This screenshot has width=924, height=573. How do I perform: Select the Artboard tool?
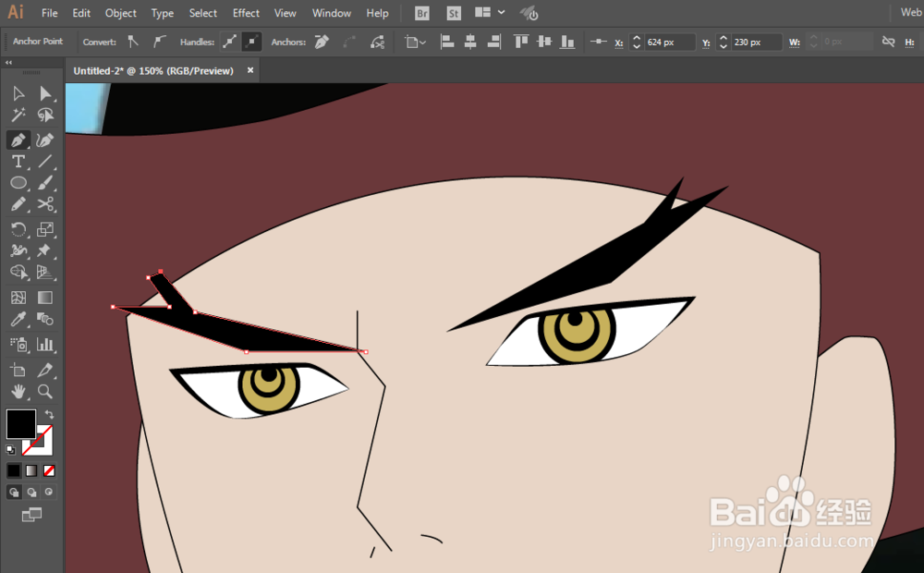pos(18,371)
